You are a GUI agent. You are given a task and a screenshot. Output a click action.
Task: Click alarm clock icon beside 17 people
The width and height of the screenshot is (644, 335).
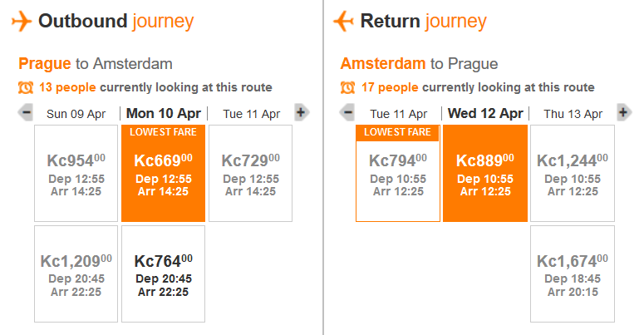tap(347, 87)
